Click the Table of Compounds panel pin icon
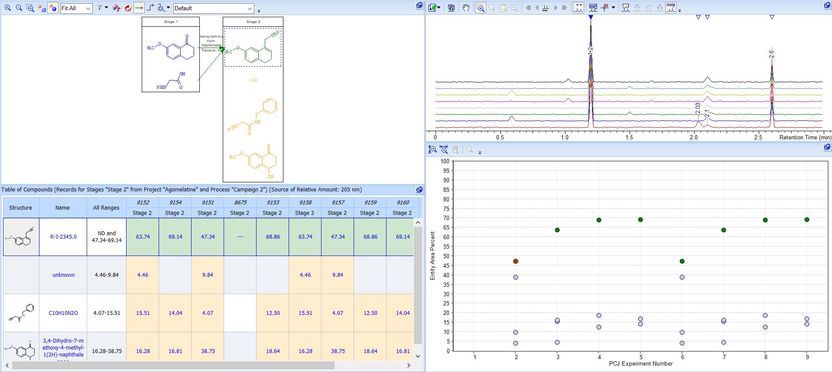 [x=419, y=189]
